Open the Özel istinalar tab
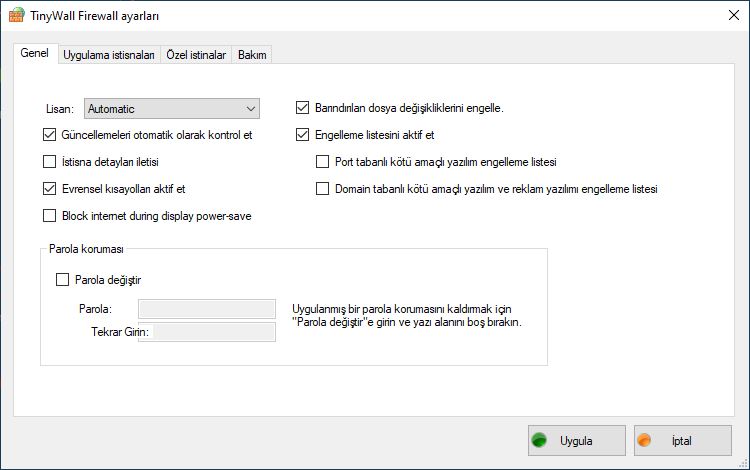Viewport: 750px width, 470px height. coord(196,55)
